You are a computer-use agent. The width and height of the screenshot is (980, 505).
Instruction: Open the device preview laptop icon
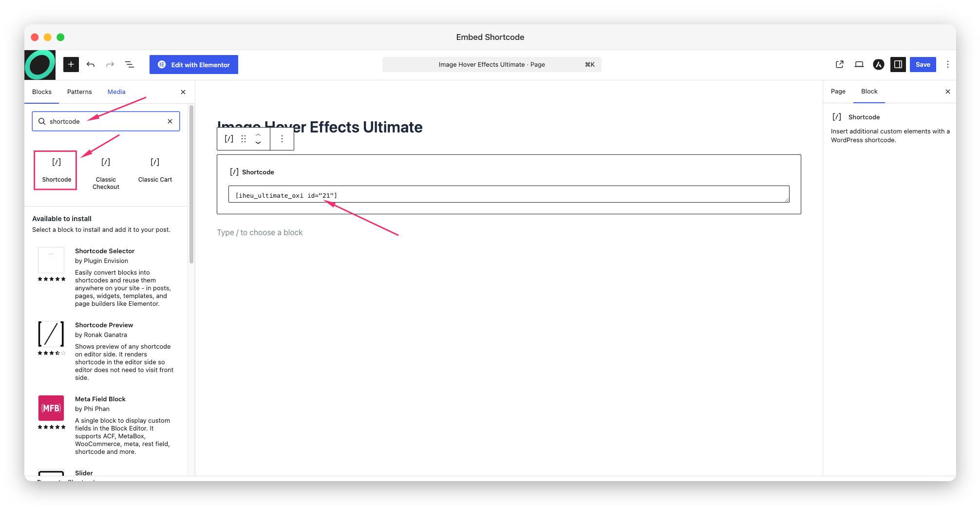[x=859, y=64]
